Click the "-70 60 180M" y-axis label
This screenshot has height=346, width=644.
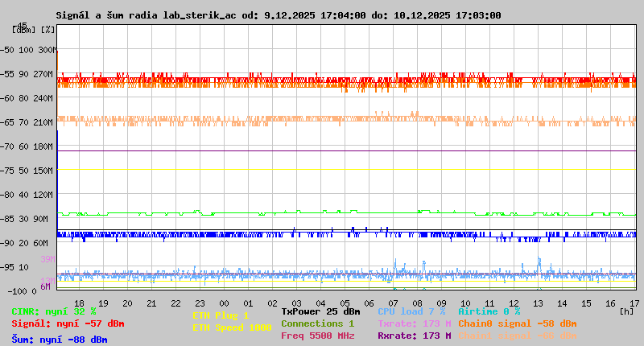(x=34, y=146)
